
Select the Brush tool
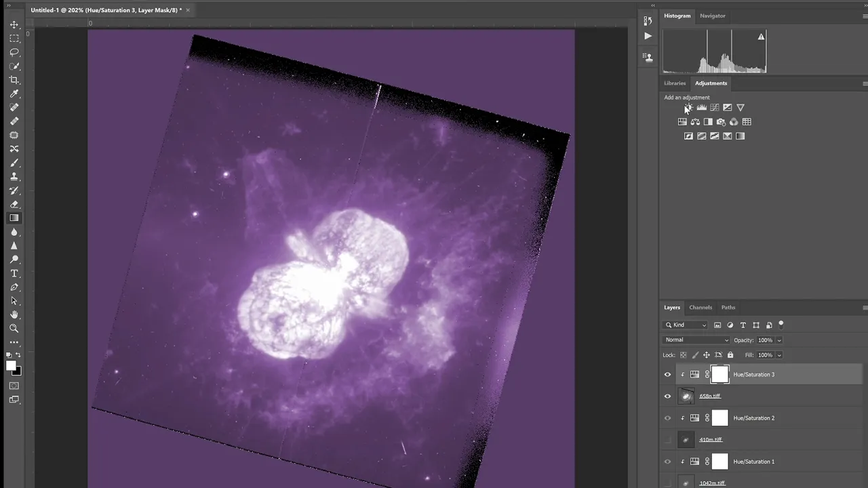[x=14, y=163]
